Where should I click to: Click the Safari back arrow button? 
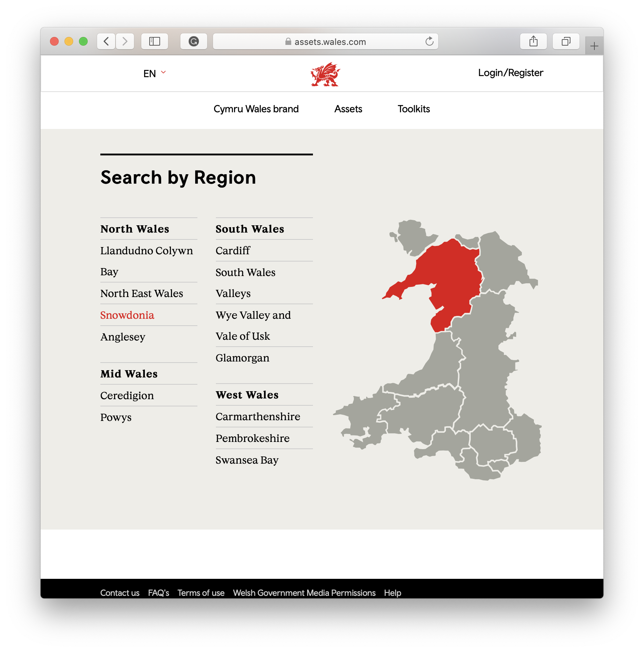(106, 41)
